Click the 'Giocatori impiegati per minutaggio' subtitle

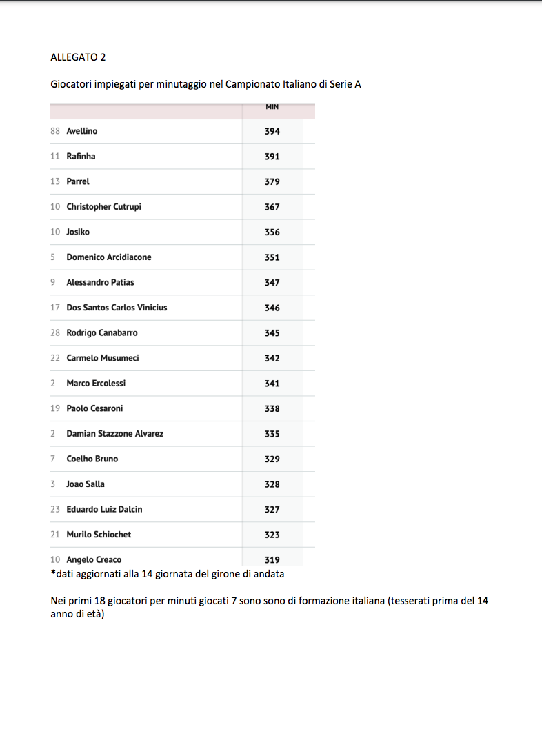(205, 85)
